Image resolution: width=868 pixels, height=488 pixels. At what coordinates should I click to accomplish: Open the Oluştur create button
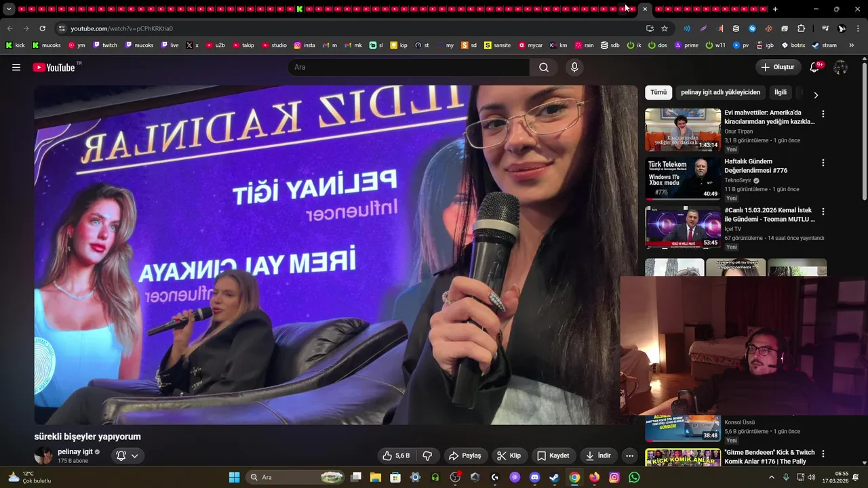click(777, 67)
